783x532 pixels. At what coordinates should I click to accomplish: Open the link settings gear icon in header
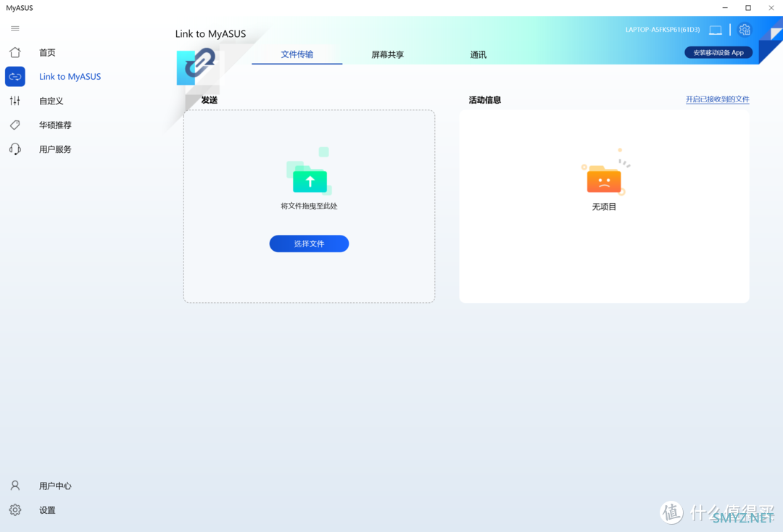(745, 30)
